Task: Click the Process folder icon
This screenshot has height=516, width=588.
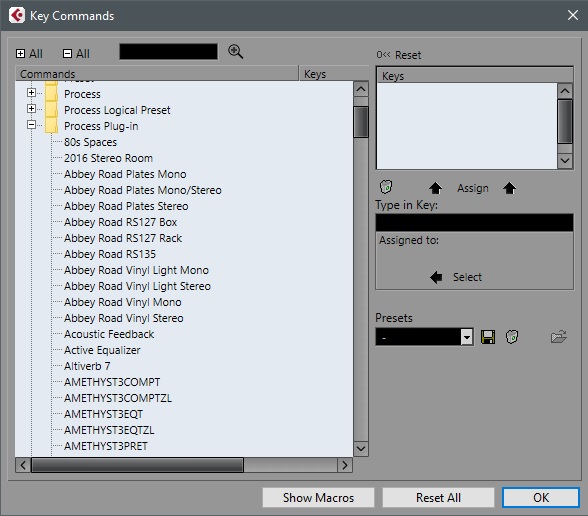Action: tap(51, 94)
